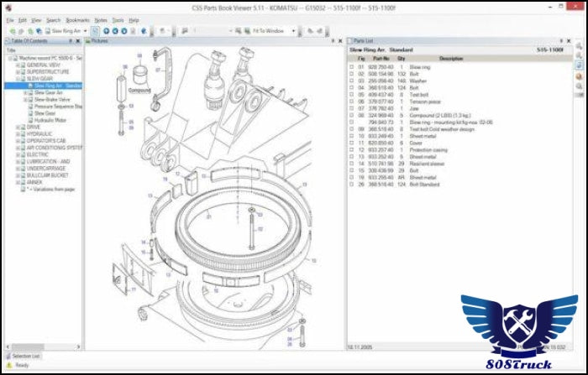Image resolution: width=588 pixels, height=375 pixels.
Task: Collapse the SLEW-GEAR tree node
Action: [18, 78]
